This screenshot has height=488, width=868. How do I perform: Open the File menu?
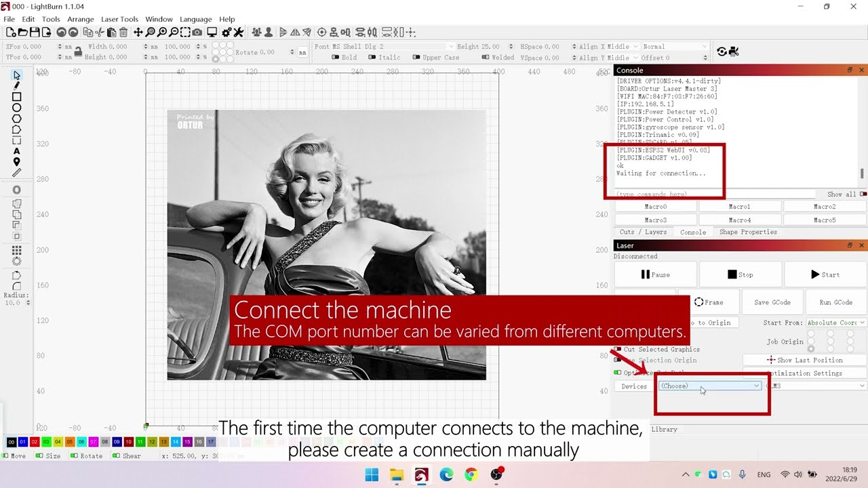coord(9,19)
